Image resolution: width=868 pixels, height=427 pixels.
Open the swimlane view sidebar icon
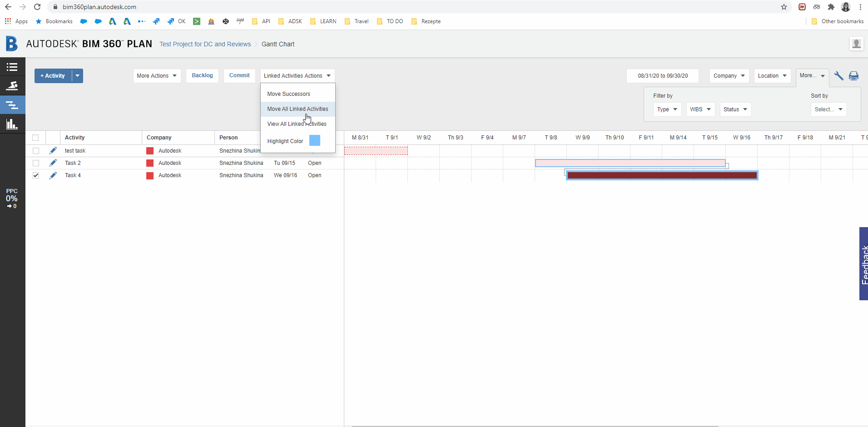[12, 86]
